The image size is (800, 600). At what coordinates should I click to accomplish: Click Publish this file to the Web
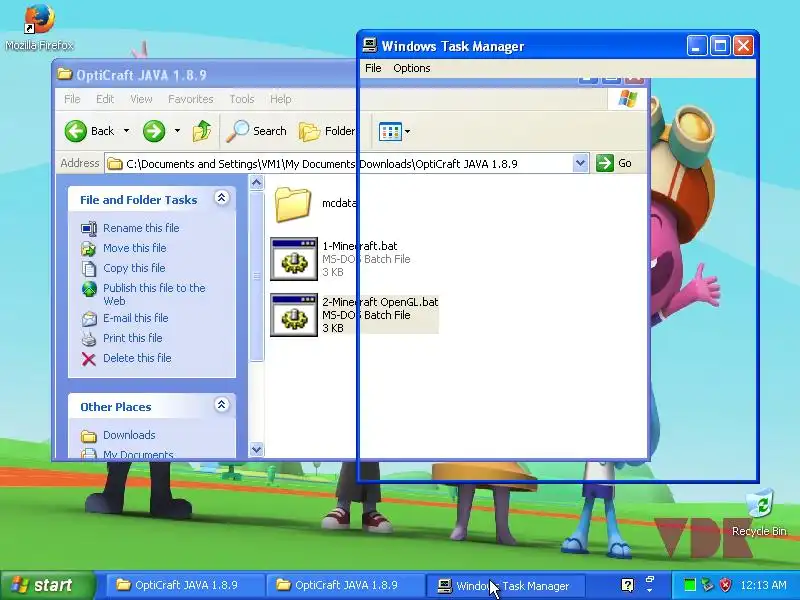pyautogui.click(x=154, y=294)
